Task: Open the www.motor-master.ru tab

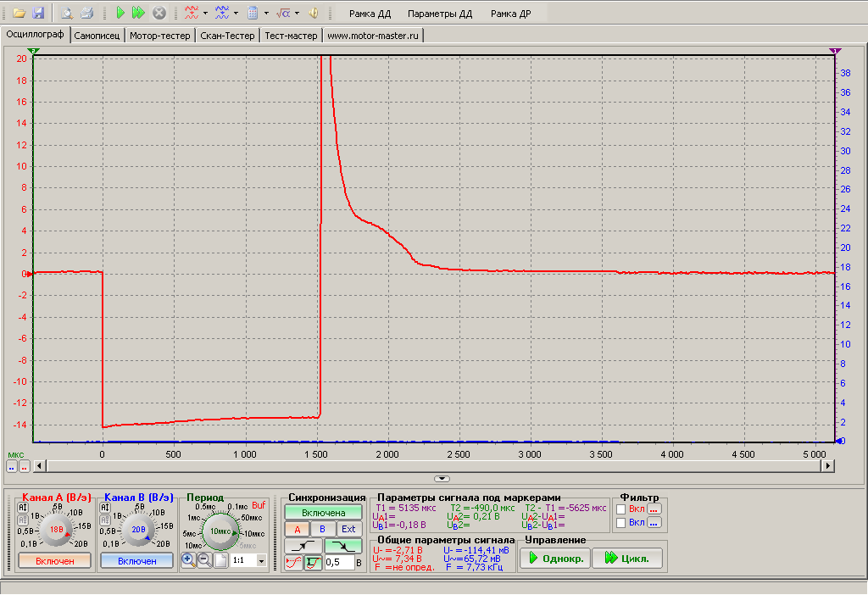Action: [x=373, y=36]
